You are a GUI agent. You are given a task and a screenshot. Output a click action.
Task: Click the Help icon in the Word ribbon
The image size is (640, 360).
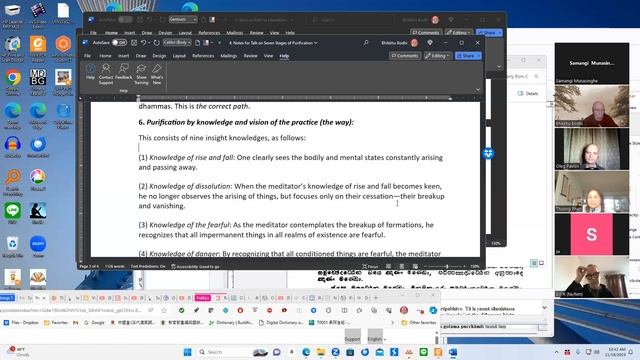90,72
